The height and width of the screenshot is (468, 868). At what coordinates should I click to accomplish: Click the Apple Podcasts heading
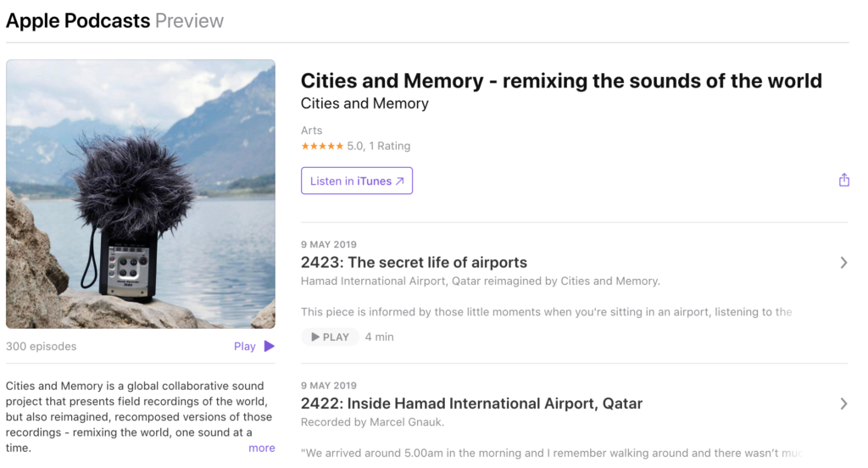click(x=78, y=21)
